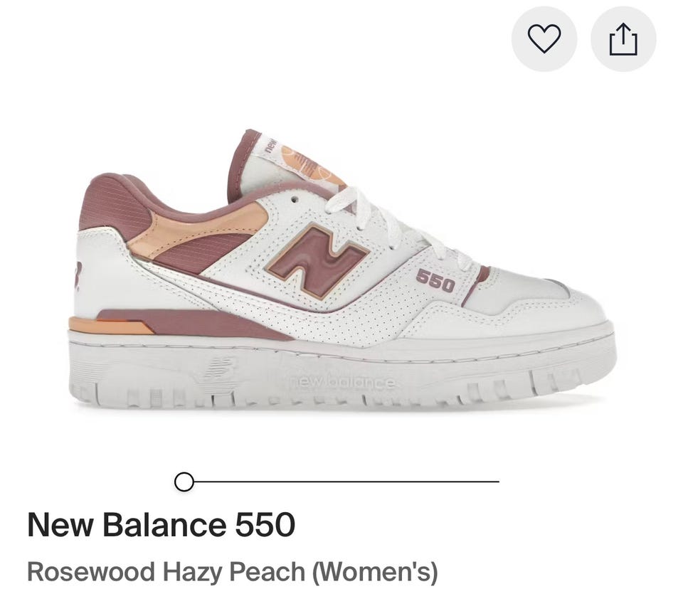Image resolution: width=683 pixels, height=616 pixels.
Task: Select the Rosewood Hazy Peach (Women's) subtitle
Action: [232, 572]
